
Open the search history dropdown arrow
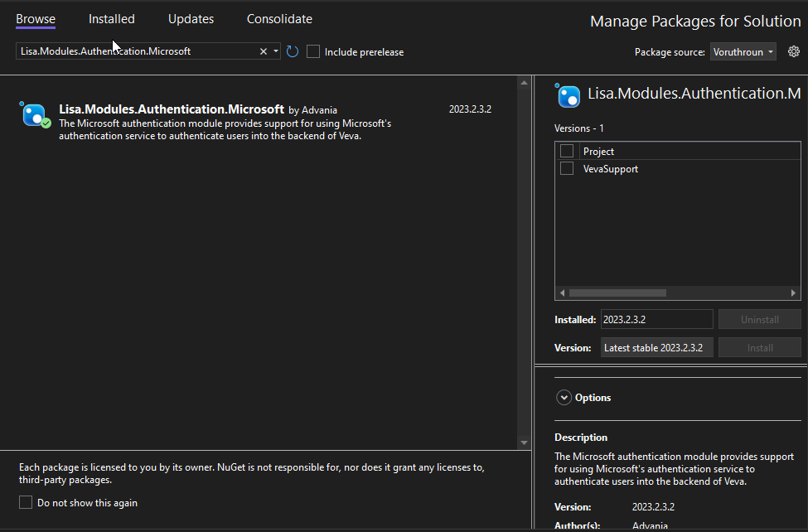(276, 51)
